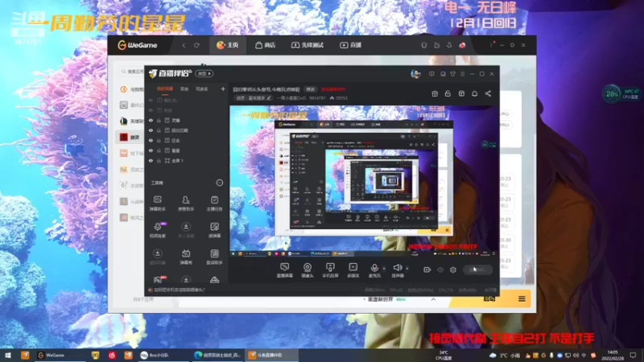Screen dimensions: 644x362
Task: Click the pill button beside the stream title
Action: (310, 89)
